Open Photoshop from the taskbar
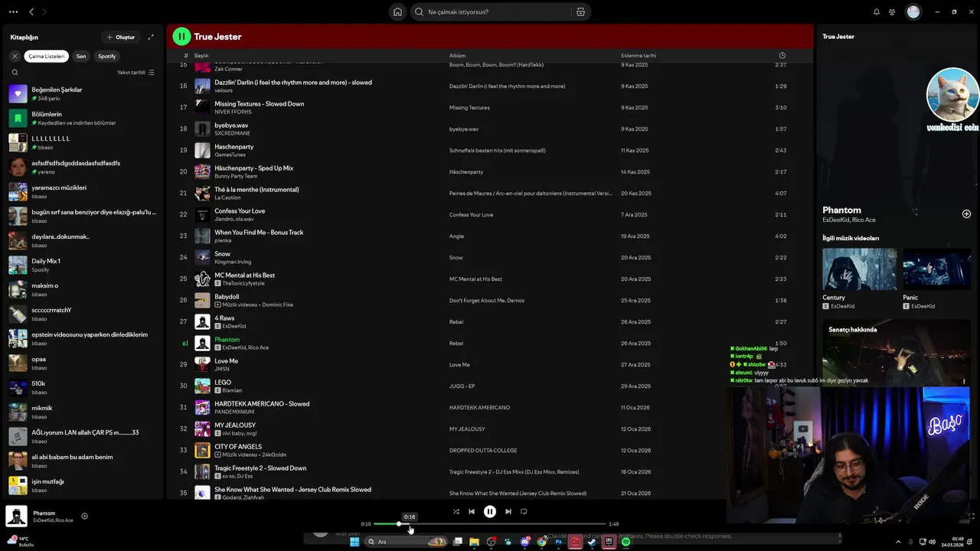This screenshot has height=551, width=980. [x=559, y=542]
